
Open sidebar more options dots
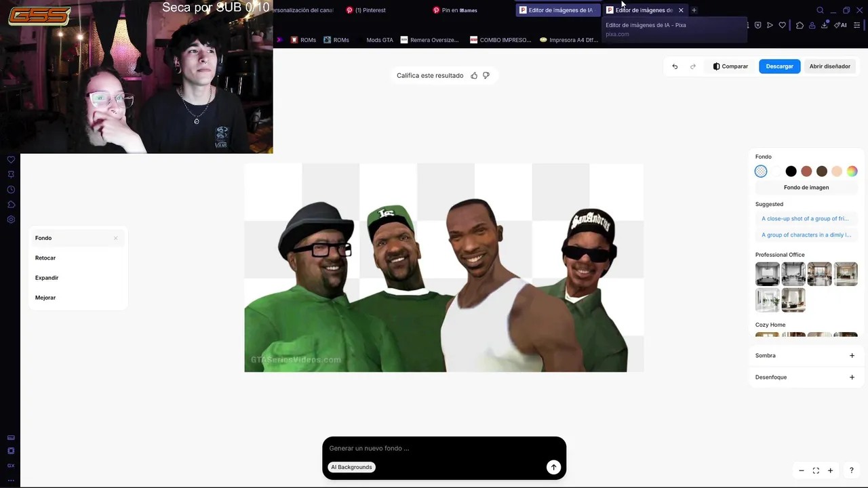coord(11,480)
